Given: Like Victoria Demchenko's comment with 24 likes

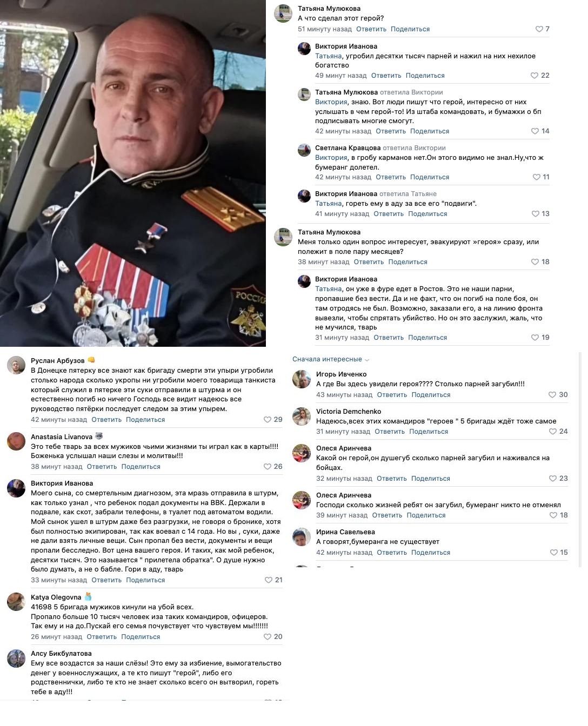Looking at the screenshot, I should point(553,432).
